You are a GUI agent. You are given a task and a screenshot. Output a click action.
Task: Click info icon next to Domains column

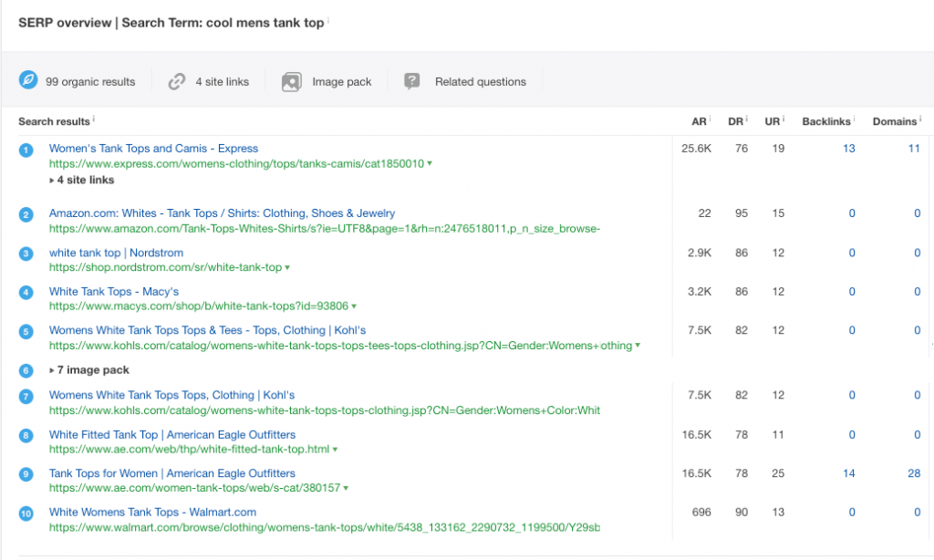click(920, 119)
